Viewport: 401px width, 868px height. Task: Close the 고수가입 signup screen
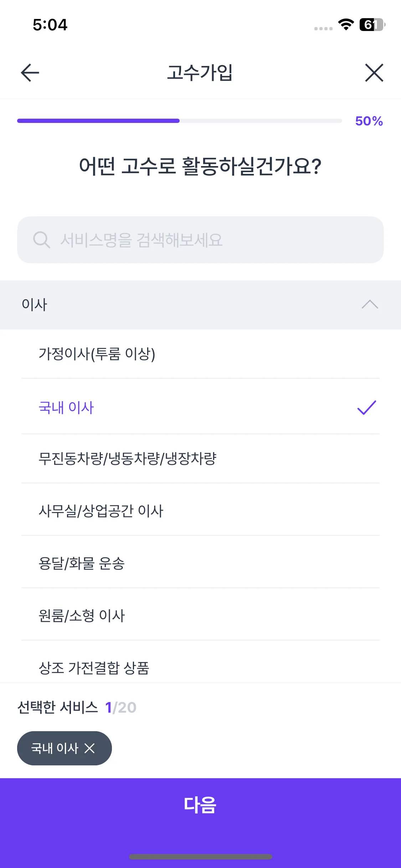374,73
